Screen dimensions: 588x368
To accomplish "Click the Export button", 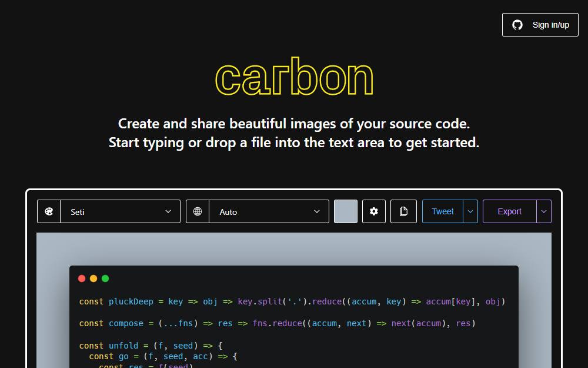I will pyautogui.click(x=510, y=211).
